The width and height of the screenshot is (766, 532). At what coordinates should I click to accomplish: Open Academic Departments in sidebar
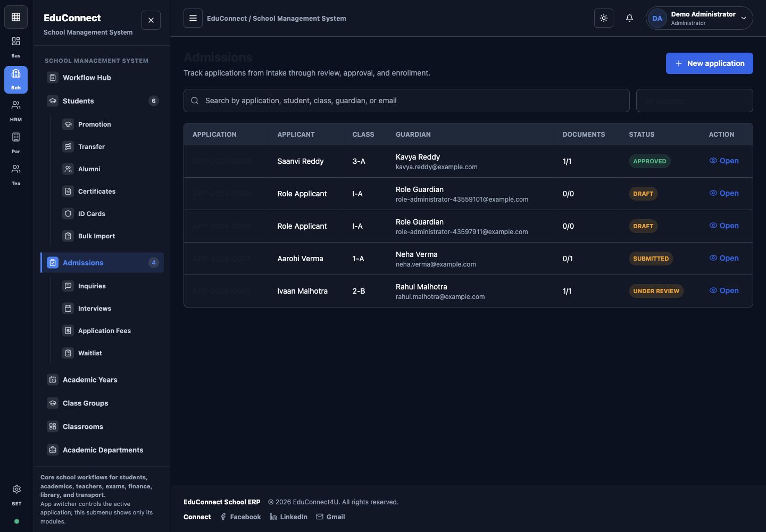click(x=102, y=450)
